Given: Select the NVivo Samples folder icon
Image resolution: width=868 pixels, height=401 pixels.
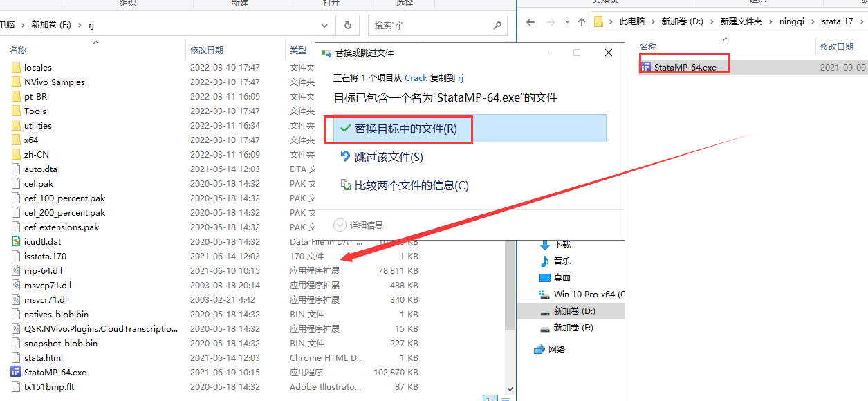Looking at the screenshot, I should (17, 82).
